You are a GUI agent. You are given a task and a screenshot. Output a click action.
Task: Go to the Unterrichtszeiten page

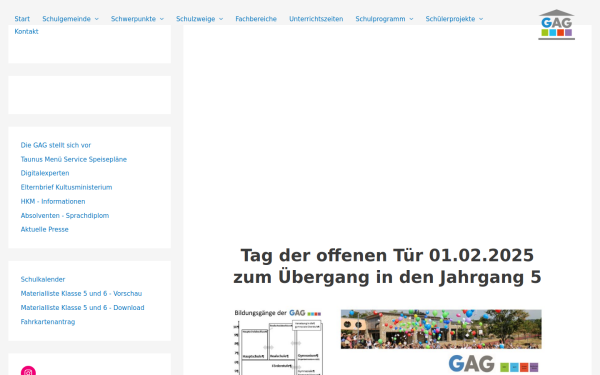(x=316, y=19)
